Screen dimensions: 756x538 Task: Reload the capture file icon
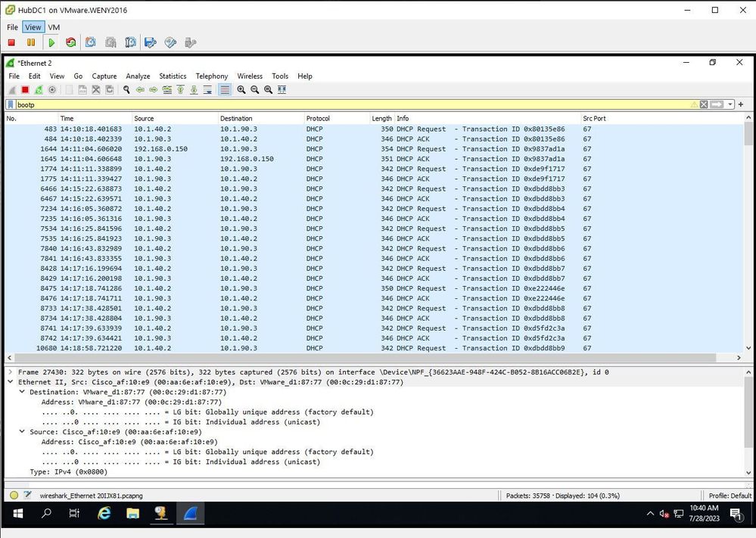[x=110, y=89]
